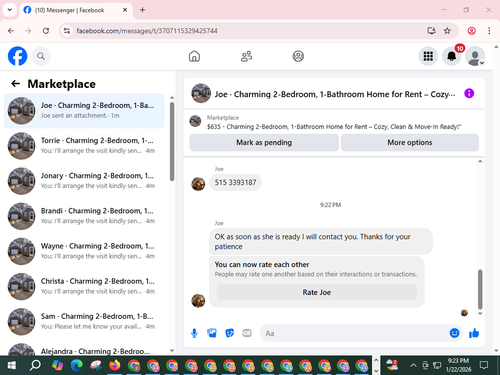Viewport: 500px width, 375px height.
Task: Click the site information icon in address bar
Action: pyautogui.click(x=67, y=31)
